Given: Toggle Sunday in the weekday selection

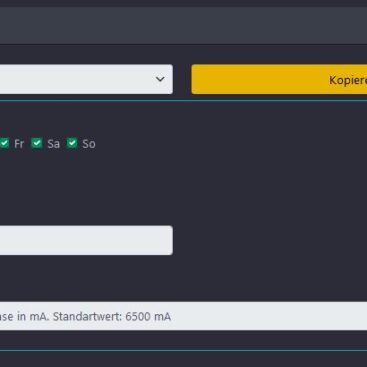Looking at the screenshot, I should pos(72,143).
